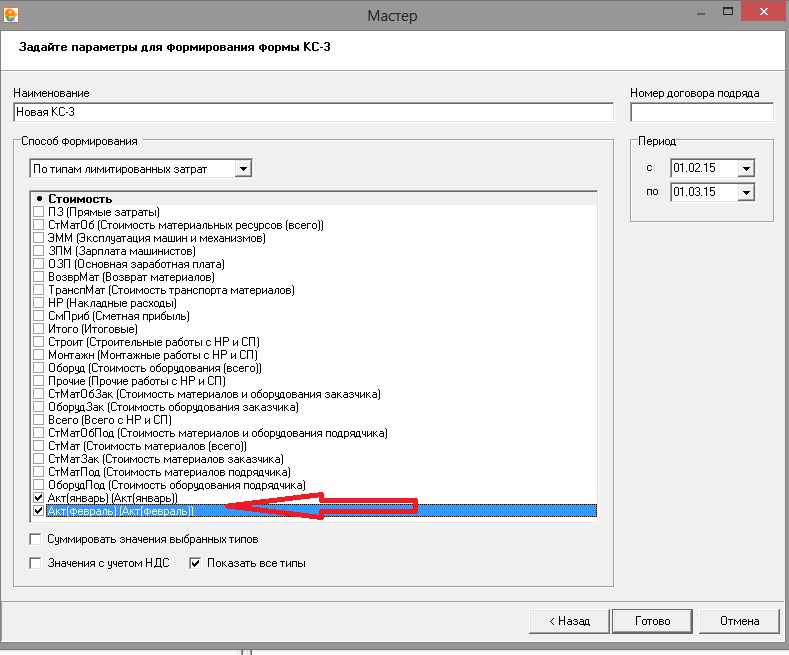Tick ОборудПод checkbox
The height and width of the screenshot is (655, 789).
click(39, 485)
